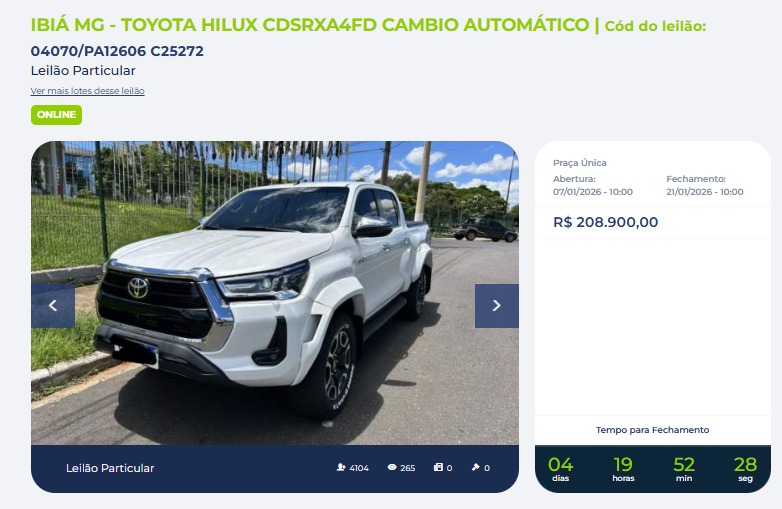The width and height of the screenshot is (782, 509).
Task: Click the Abertura date 07/01/2026
Action: coord(592,192)
